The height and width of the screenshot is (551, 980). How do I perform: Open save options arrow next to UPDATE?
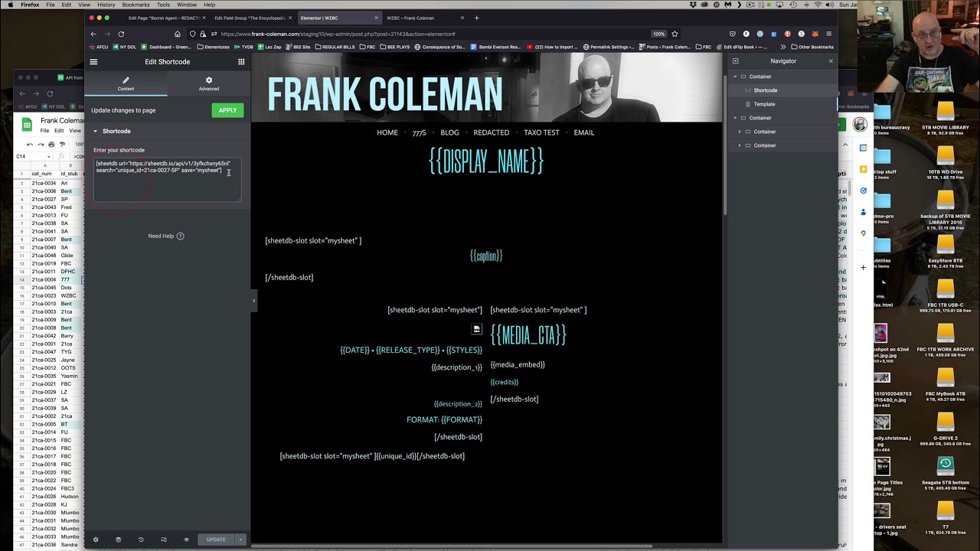pos(240,540)
